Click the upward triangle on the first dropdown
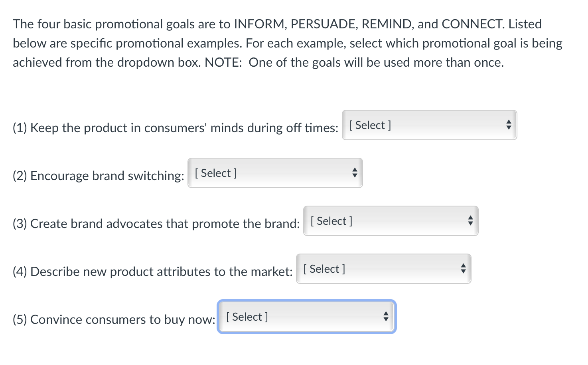This screenshot has height=365, width=588. pyautogui.click(x=508, y=122)
